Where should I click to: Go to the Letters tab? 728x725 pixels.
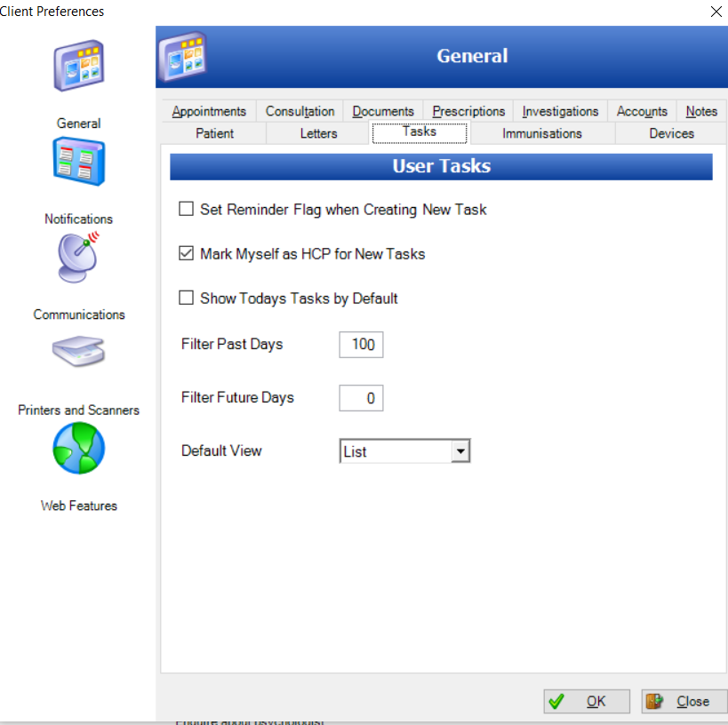318,133
